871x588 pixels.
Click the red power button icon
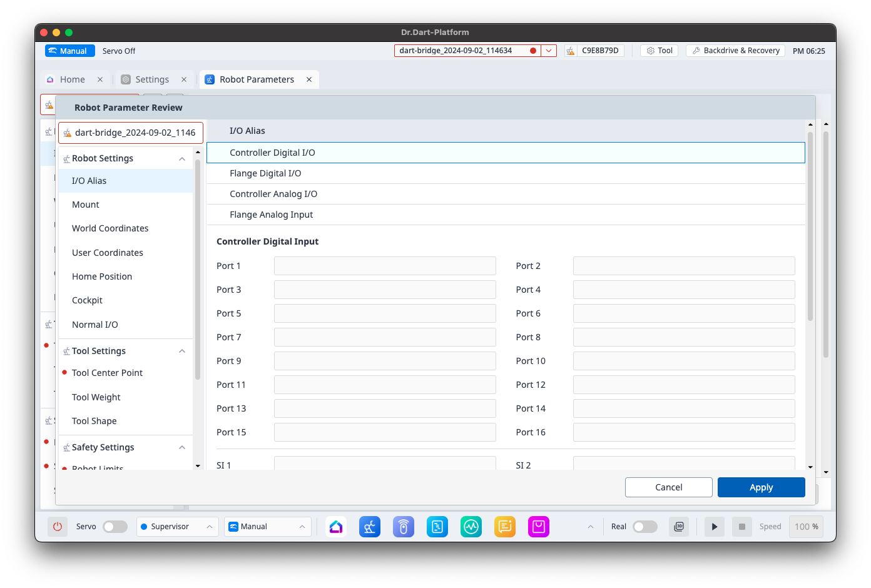click(x=58, y=527)
